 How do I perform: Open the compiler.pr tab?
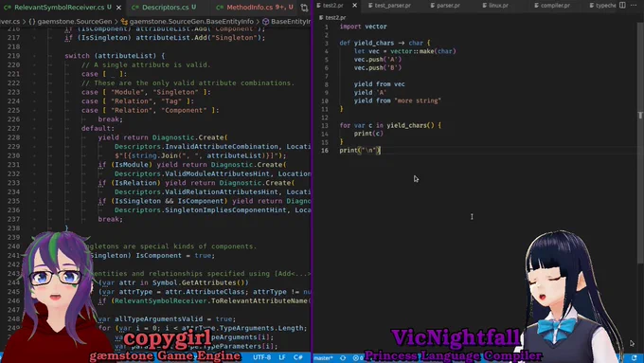coord(552,6)
